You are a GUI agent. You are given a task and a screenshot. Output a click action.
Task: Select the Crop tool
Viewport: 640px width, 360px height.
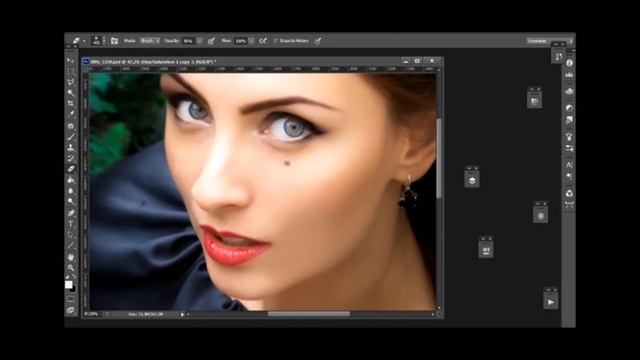(x=71, y=104)
